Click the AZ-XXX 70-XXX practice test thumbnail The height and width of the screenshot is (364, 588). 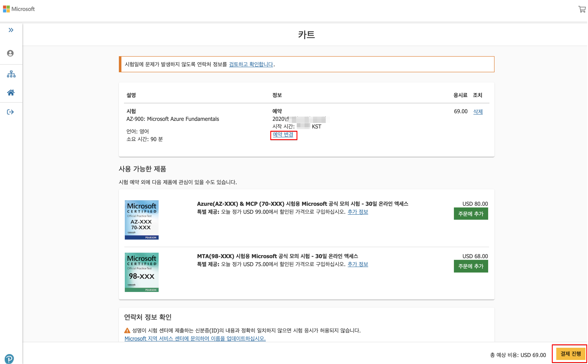142,220
